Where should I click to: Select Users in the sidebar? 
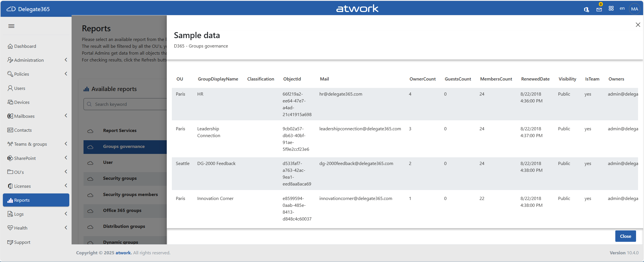pos(20,88)
